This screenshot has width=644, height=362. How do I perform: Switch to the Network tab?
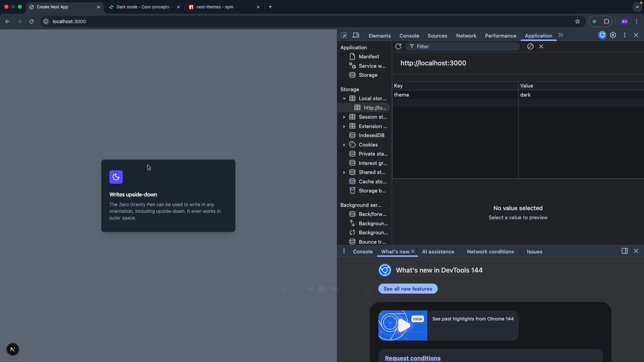(466, 36)
